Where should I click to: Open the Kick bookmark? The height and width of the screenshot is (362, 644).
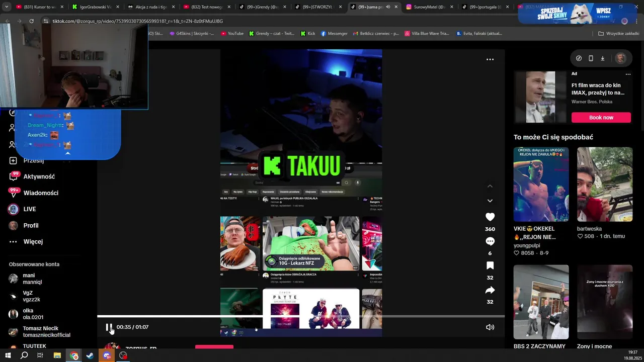(308, 34)
